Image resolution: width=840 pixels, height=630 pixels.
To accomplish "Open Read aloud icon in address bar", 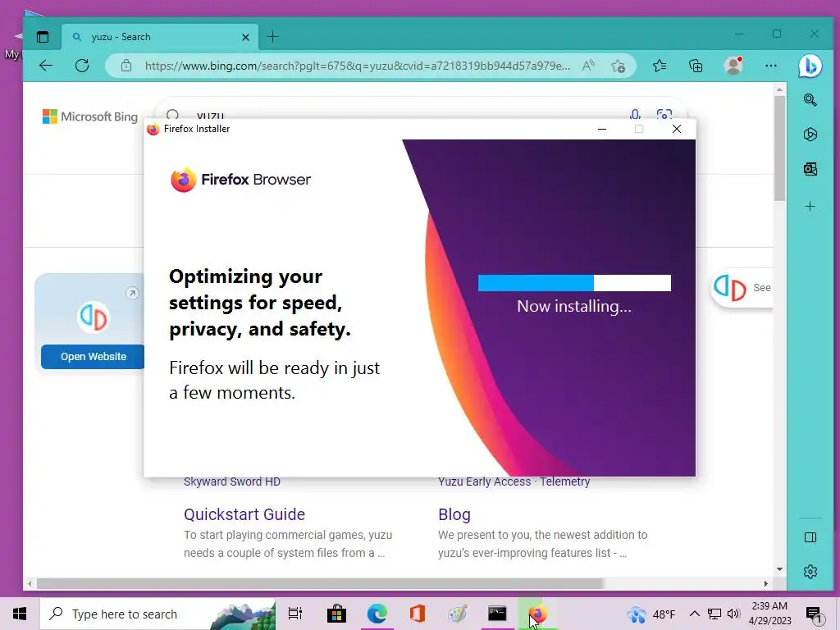I will (x=588, y=66).
